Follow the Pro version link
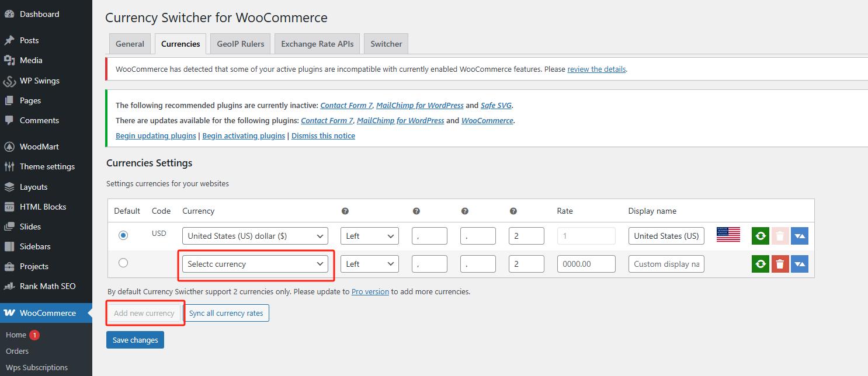The image size is (868, 376). tap(370, 291)
